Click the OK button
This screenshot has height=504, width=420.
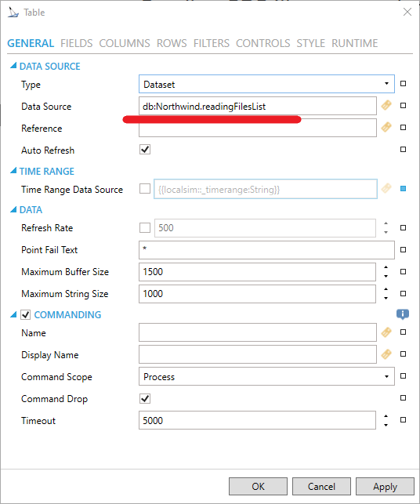[x=258, y=486]
